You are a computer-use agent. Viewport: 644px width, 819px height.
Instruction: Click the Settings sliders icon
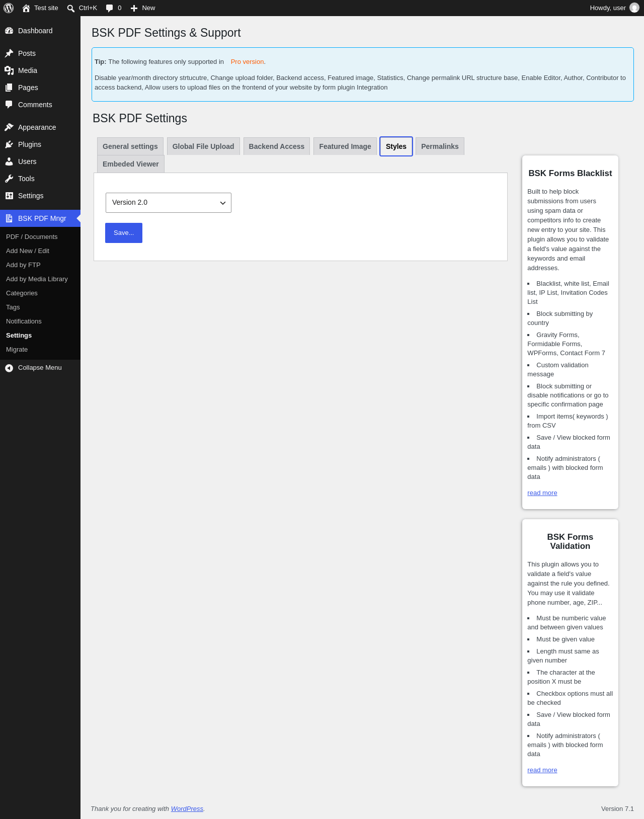pos(9,196)
